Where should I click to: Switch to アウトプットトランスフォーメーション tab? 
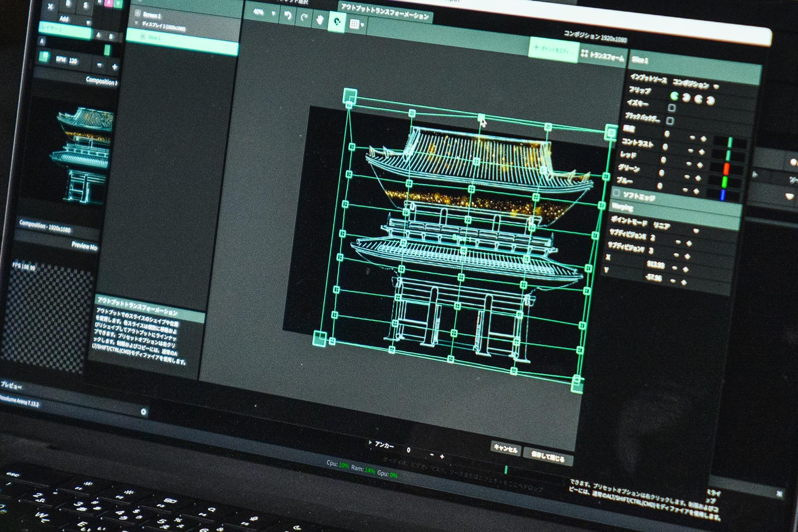coord(385,11)
